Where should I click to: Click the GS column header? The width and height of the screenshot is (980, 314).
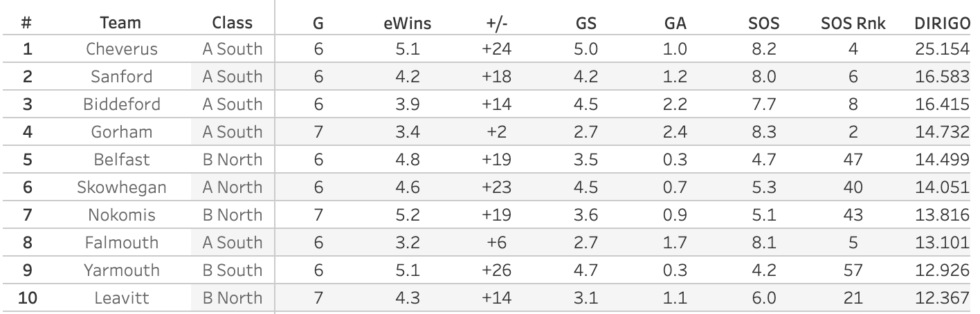(586, 22)
